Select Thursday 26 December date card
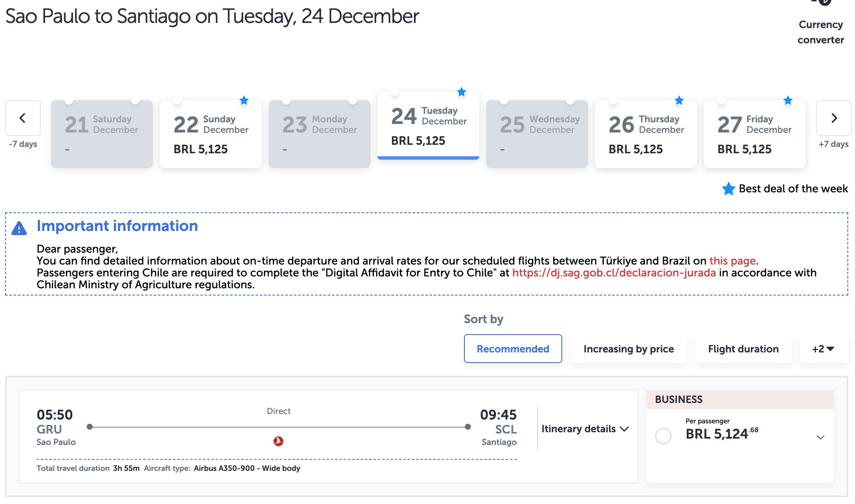This screenshot has height=504, width=855. (x=645, y=134)
